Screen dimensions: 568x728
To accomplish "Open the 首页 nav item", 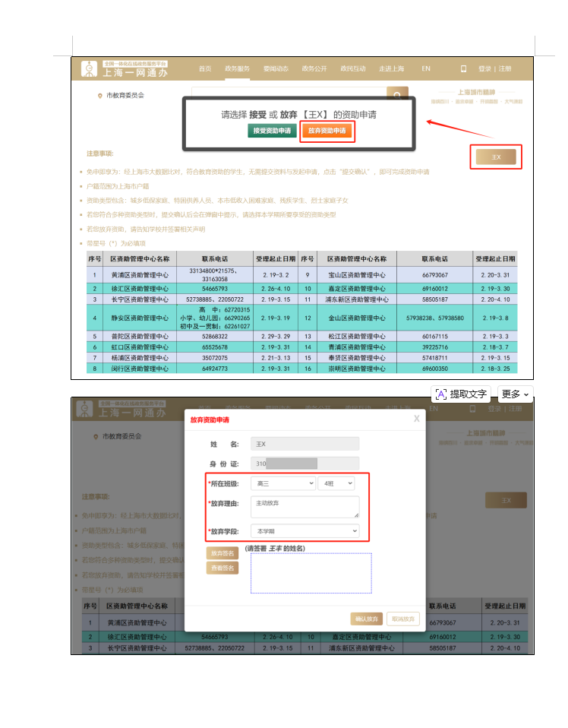I will [x=205, y=68].
